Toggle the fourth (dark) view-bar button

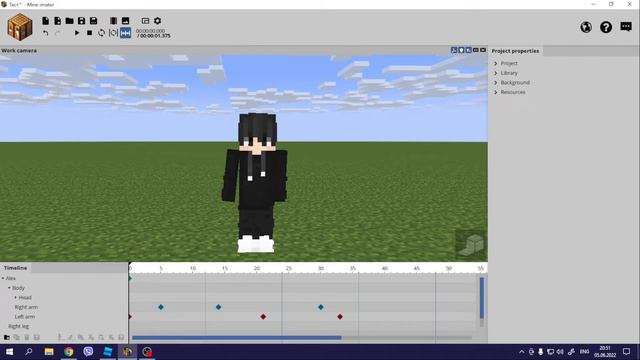click(476, 50)
